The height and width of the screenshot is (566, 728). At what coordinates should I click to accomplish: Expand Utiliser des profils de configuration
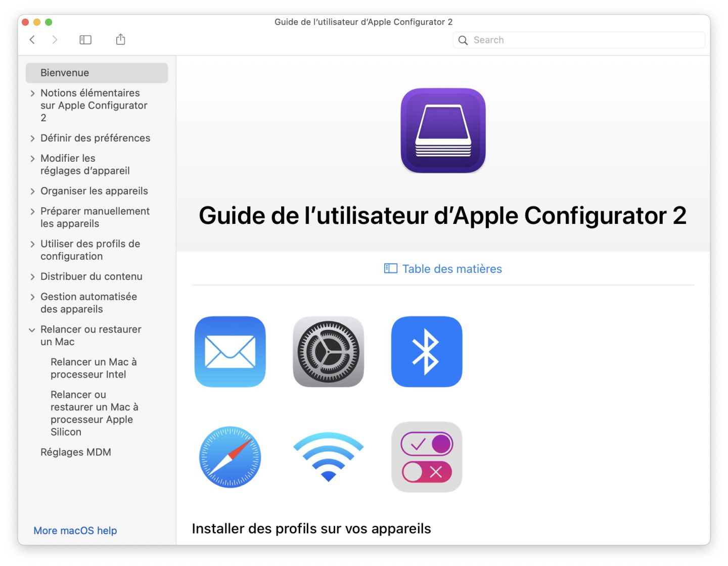click(x=32, y=244)
